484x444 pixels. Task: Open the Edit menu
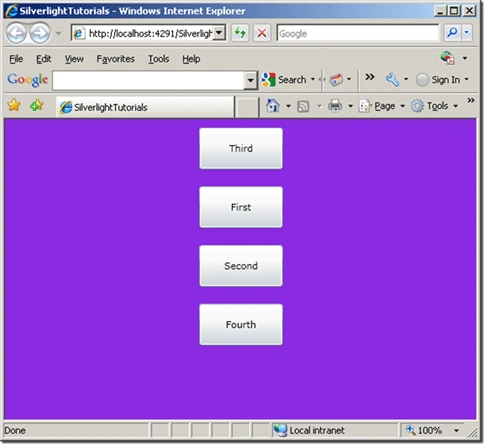(44, 59)
